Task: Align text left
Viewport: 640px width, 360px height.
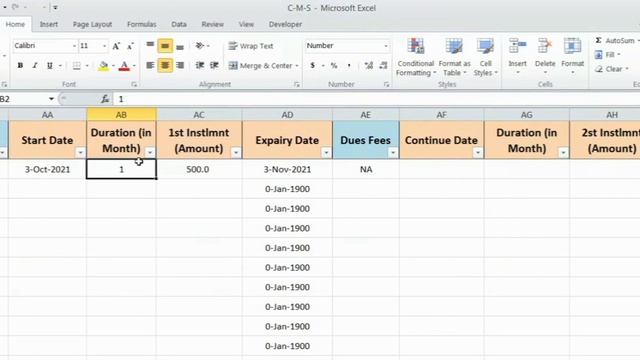Action: pyautogui.click(x=150, y=65)
